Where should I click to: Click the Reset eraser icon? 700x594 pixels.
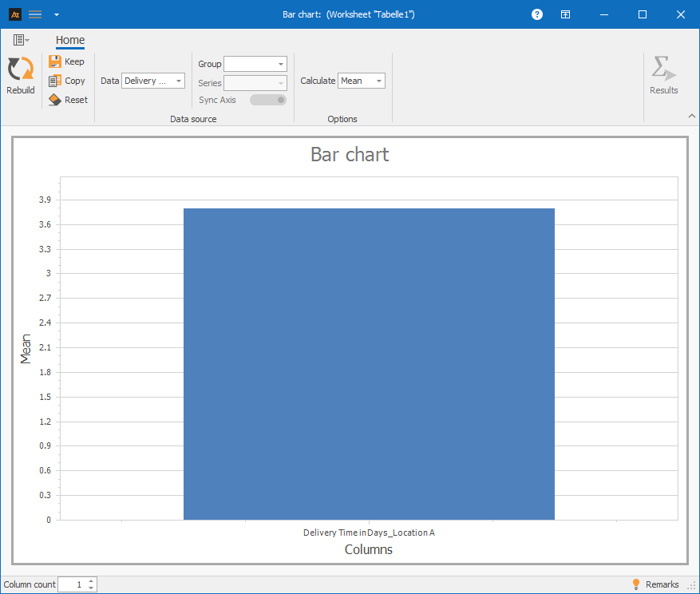(x=55, y=100)
